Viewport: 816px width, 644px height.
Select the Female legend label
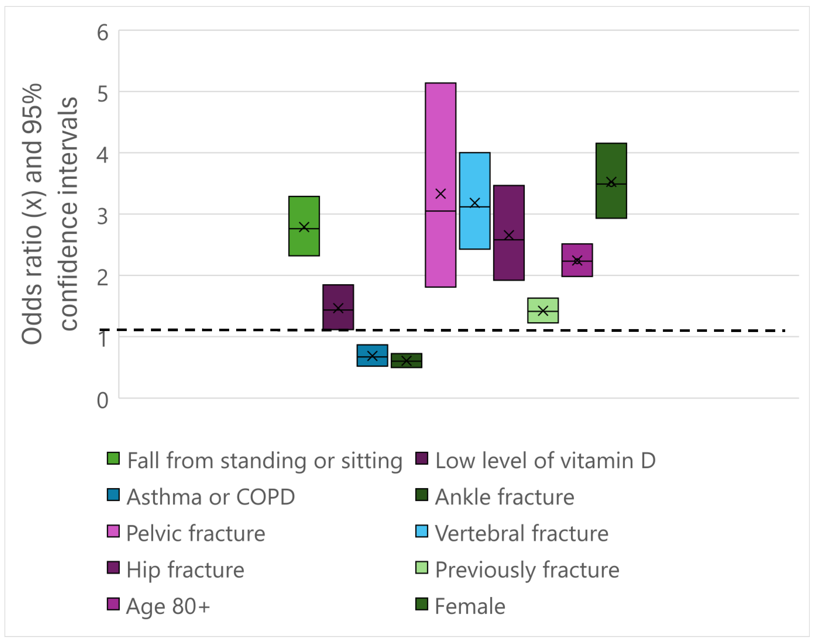point(470,606)
